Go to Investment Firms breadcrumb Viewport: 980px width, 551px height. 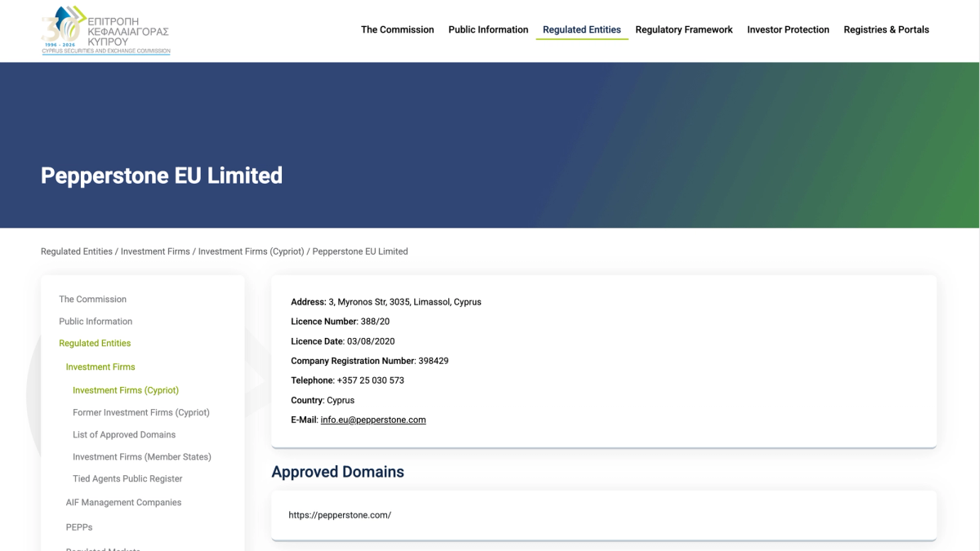pos(155,251)
